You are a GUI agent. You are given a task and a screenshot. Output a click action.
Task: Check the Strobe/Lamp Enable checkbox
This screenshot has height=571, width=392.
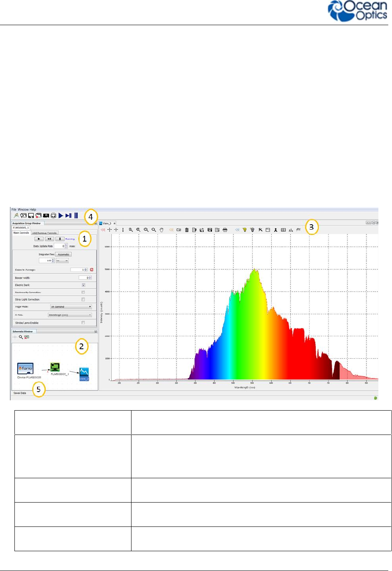[x=83, y=323]
